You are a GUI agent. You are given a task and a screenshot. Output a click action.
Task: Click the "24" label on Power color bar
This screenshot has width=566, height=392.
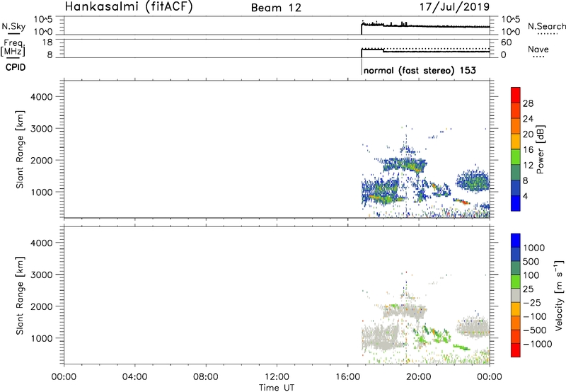tap(528, 119)
